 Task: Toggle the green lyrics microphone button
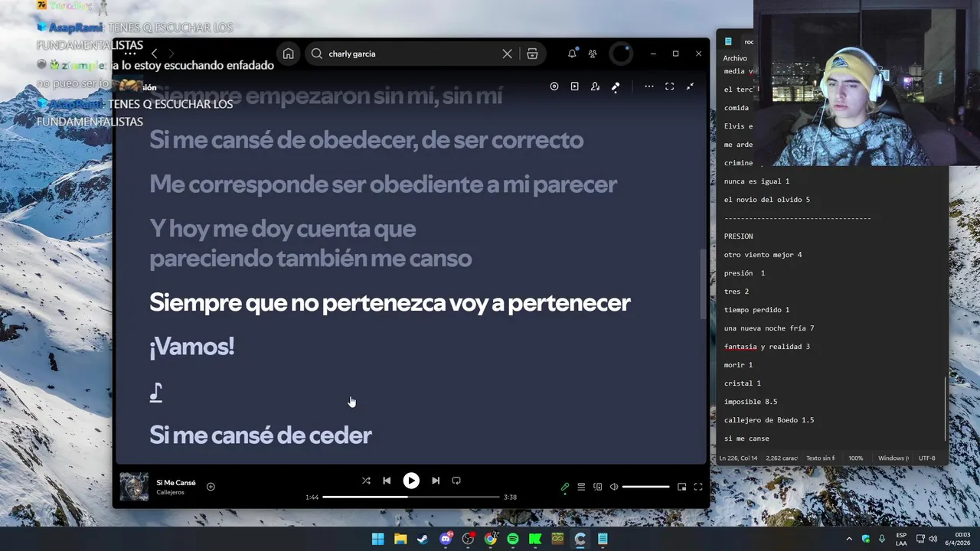pyautogui.click(x=565, y=487)
